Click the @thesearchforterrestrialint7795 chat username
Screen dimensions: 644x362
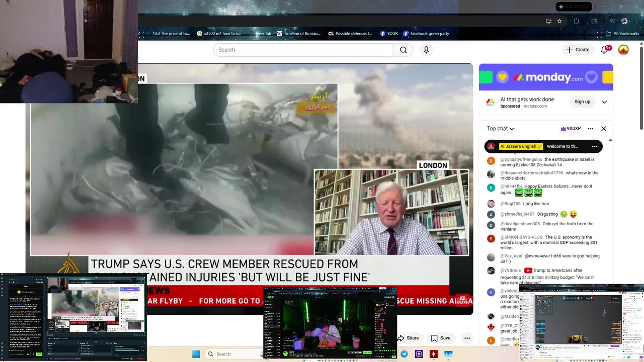coord(531,173)
